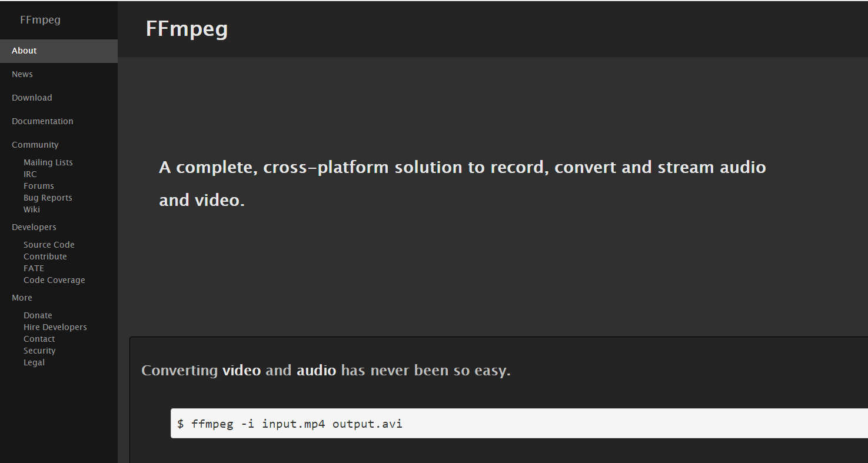
Task: Go to the Download section
Action: pos(32,98)
